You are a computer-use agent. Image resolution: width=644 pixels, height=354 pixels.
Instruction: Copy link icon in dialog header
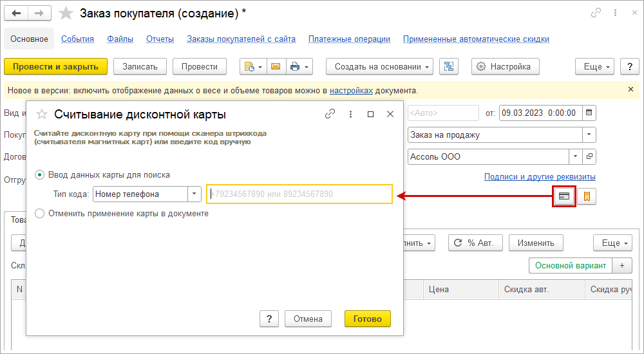click(330, 114)
